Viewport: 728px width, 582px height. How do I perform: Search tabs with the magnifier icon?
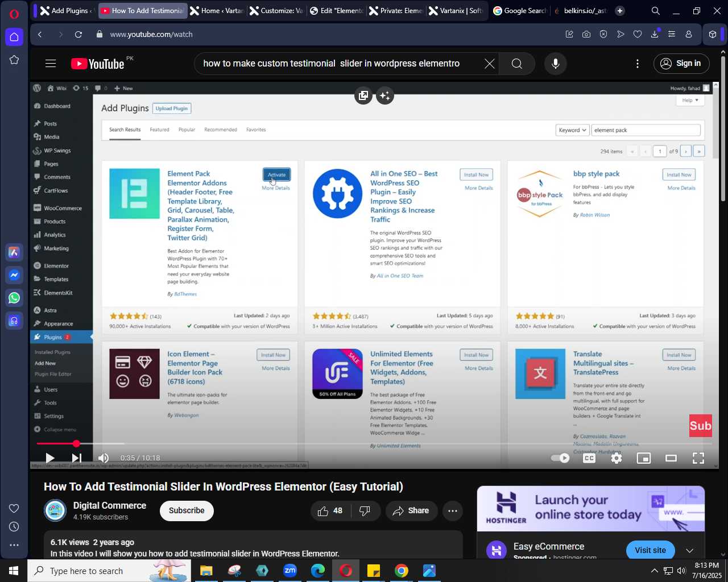coord(656,11)
